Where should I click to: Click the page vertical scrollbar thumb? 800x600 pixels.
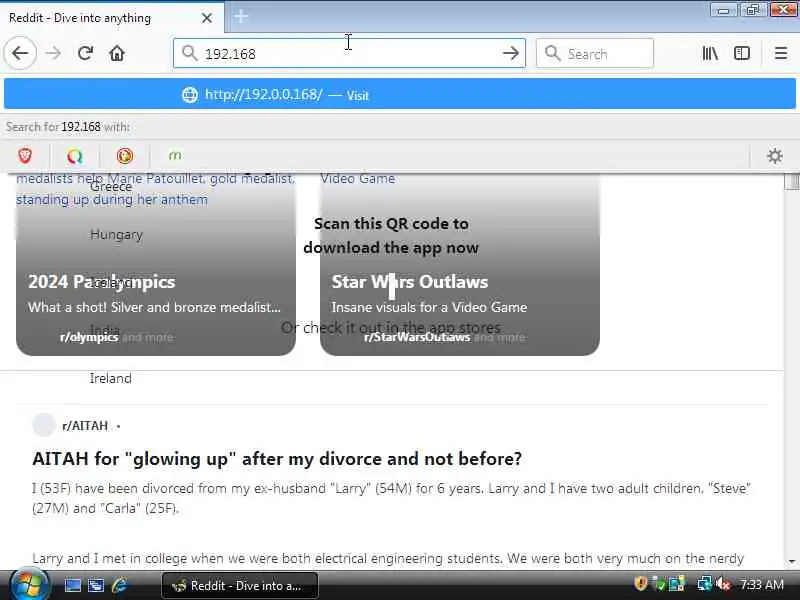(791, 181)
